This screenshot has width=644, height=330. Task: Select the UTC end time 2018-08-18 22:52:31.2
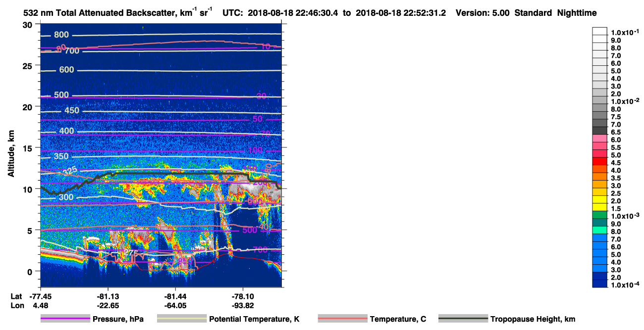[x=400, y=13]
